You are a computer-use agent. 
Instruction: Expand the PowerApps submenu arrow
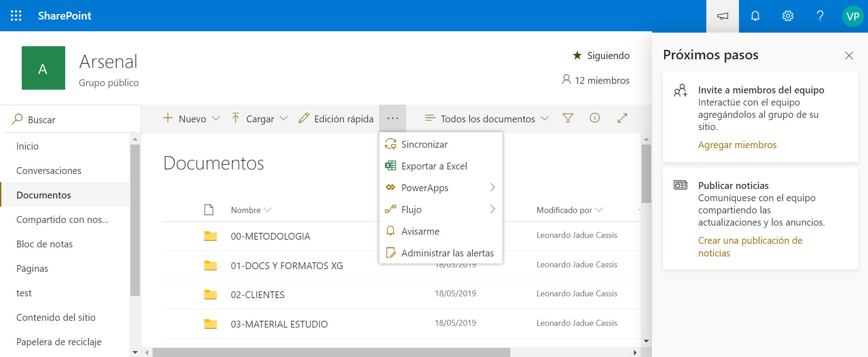point(493,187)
